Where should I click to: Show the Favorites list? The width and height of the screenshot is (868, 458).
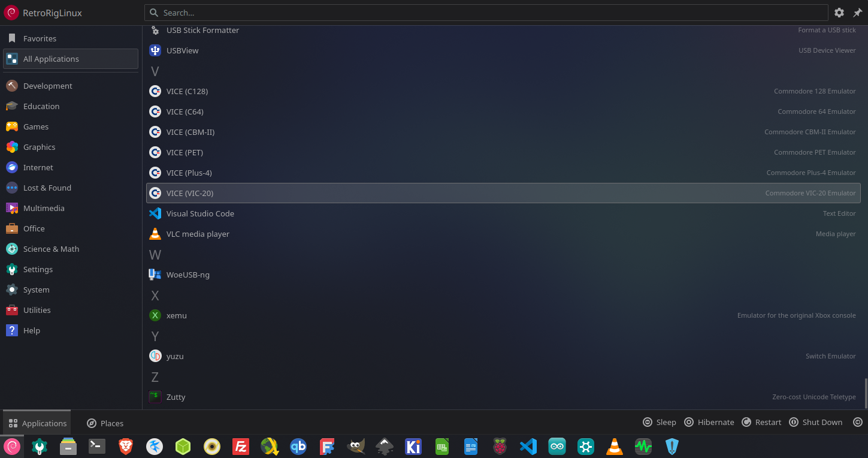tap(40, 38)
